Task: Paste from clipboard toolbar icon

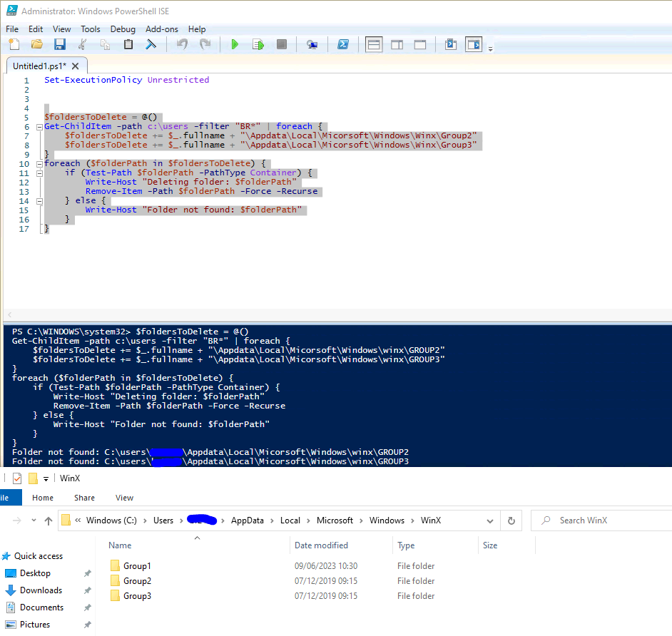Action: tap(128, 44)
